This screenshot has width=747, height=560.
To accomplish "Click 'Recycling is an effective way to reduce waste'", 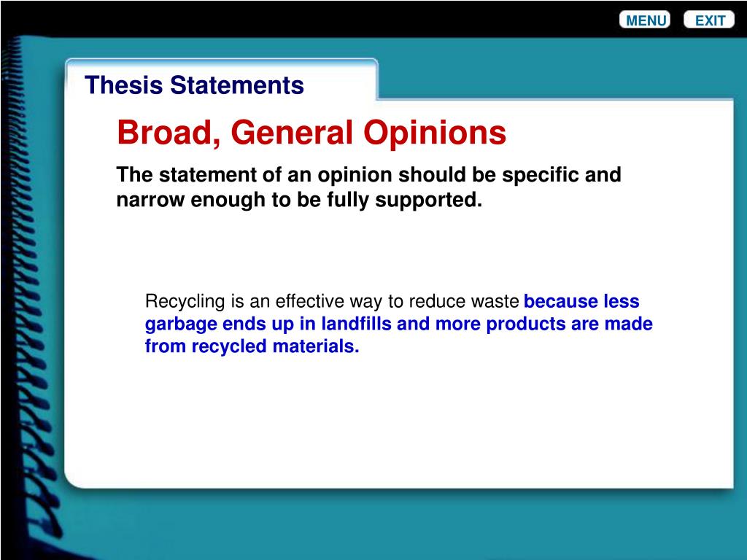I will pyautogui.click(x=332, y=302).
